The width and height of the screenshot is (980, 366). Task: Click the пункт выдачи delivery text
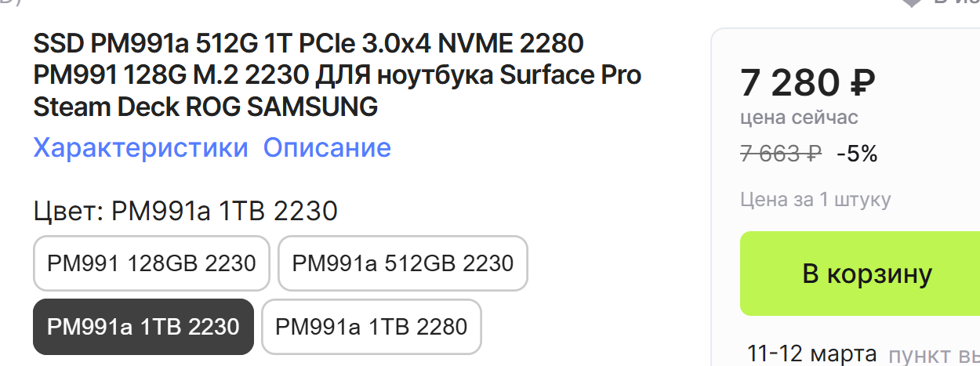click(x=934, y=353)
